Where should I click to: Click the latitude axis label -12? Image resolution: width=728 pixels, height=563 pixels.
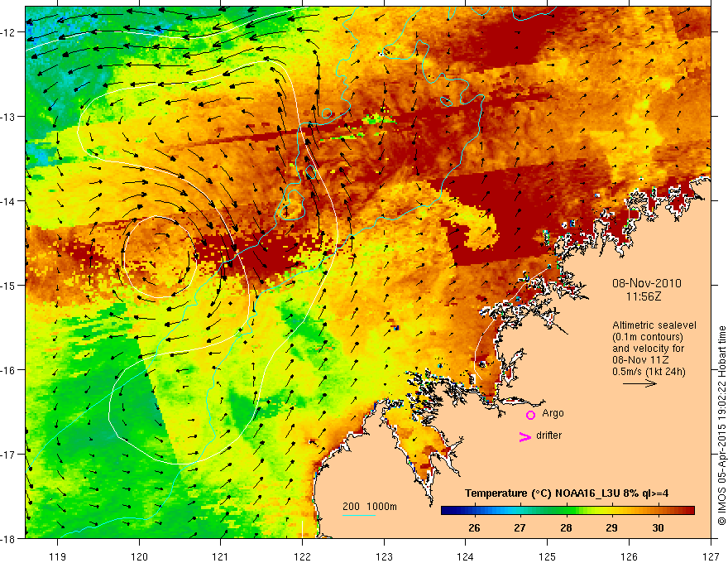click(x=10, y=32)
